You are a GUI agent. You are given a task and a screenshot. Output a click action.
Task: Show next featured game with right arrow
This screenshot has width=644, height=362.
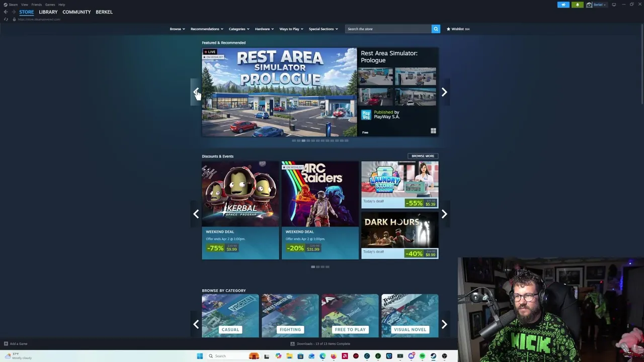444,92
